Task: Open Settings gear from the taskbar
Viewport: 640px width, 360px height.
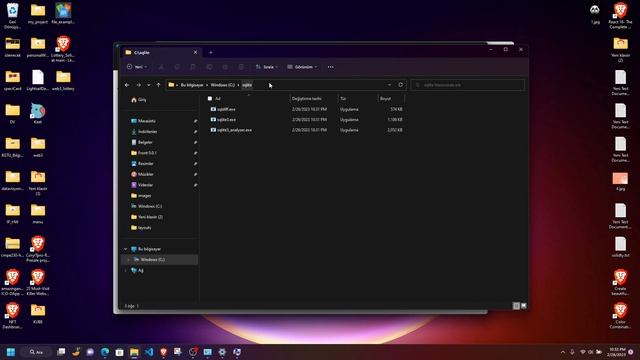Action: coord(222,352)
